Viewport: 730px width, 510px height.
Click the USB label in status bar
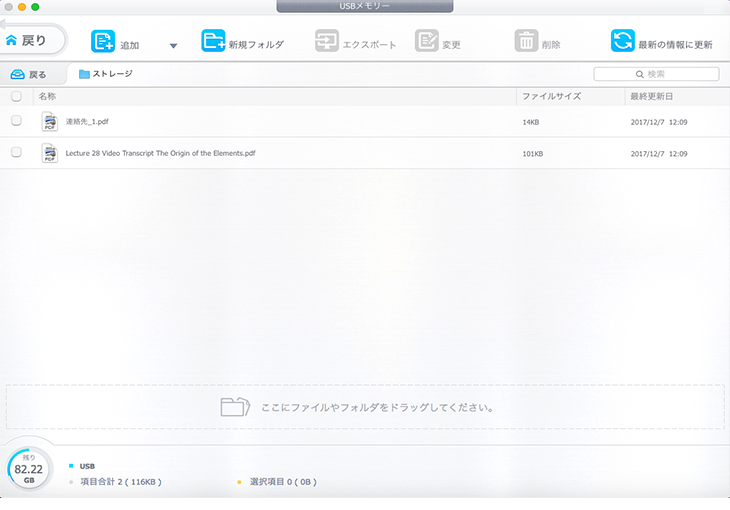[x=87, y=466]
